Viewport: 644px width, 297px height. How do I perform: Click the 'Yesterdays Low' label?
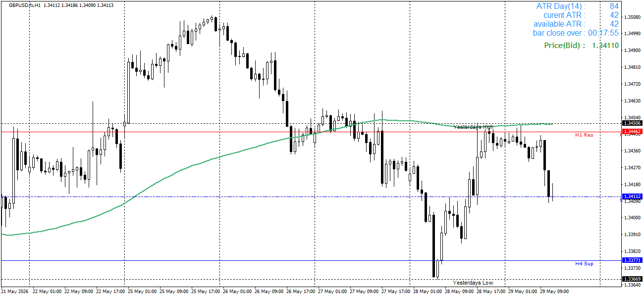[473, 283]
